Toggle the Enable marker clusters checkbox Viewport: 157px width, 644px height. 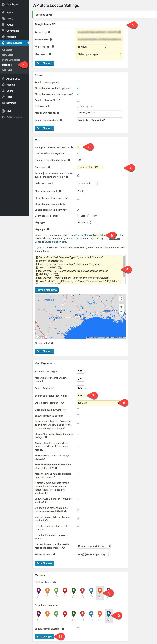click(x=78, y=629)
